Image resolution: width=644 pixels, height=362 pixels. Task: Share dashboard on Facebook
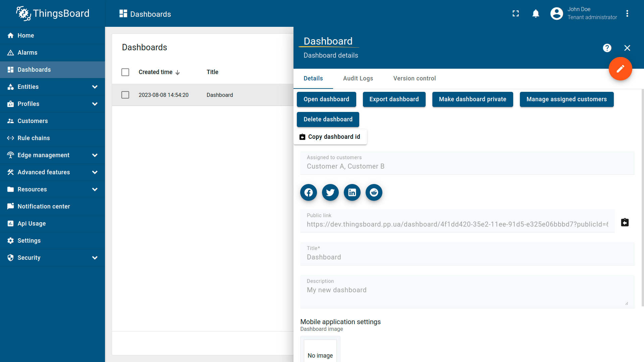coord(308,192)
